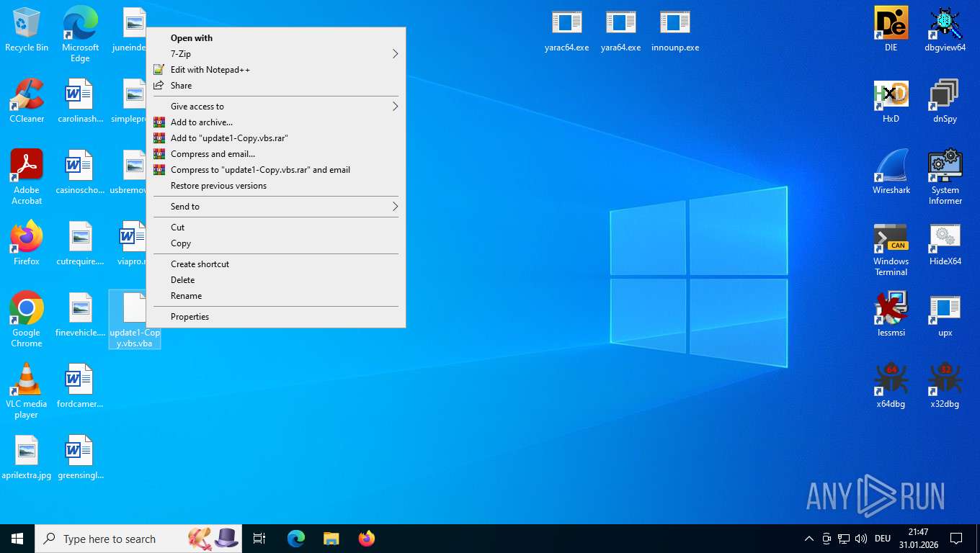
Task: Choose Create shortcut menu entry
Action: click(276, 264)
